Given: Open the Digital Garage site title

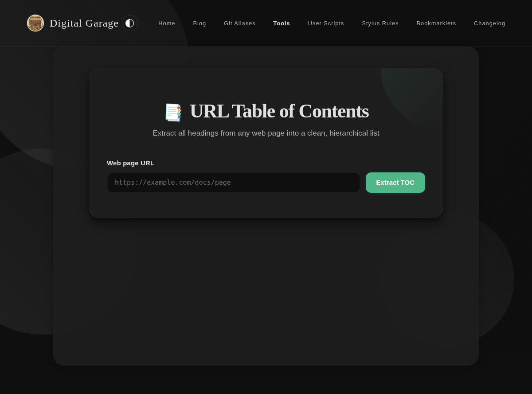Looking at the screenshot, I should pos(84,23).
